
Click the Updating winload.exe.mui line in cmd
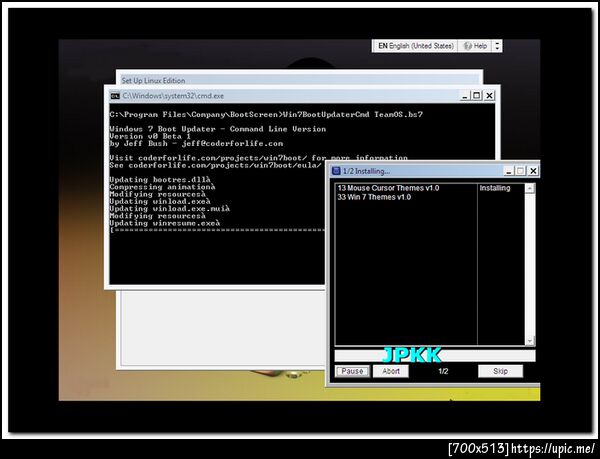pyautogui.click(x=170, y=209)
